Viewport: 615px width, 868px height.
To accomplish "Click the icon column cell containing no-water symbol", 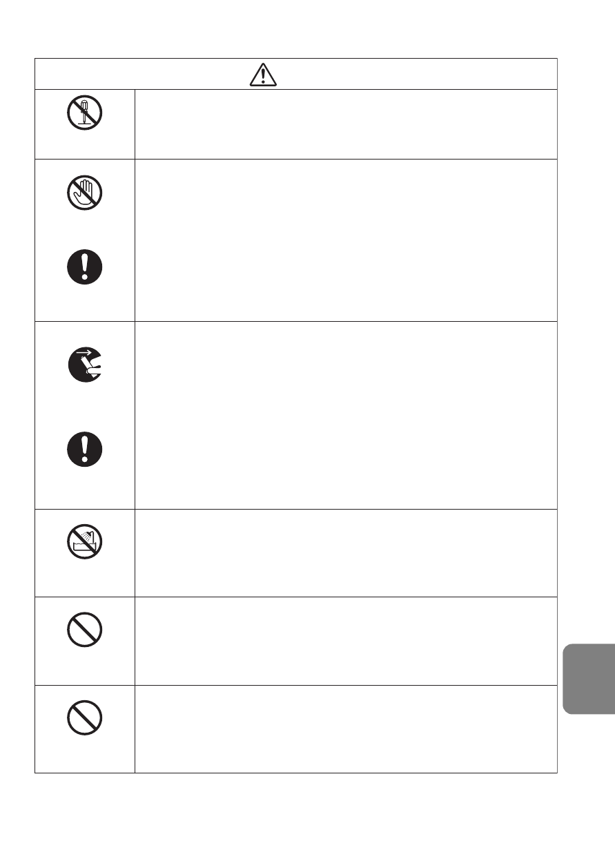I will point(85,553).
